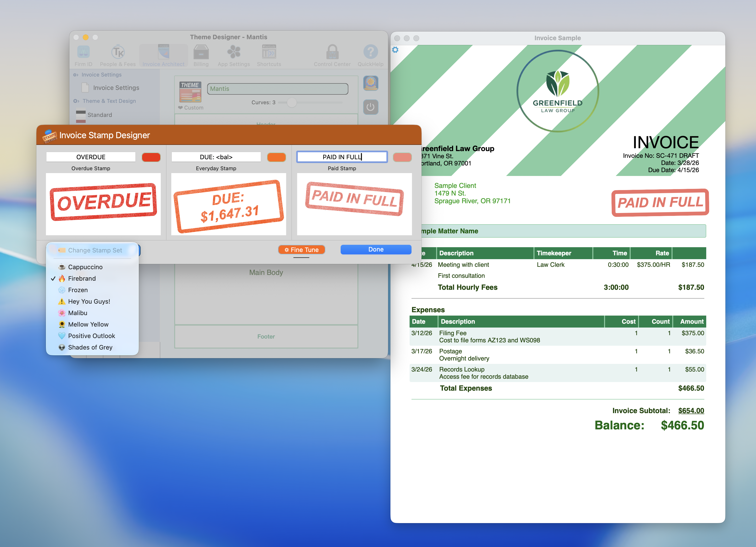Click the Fine Tune button
The width and height of the screenshot is (756, 547).
[301, 250]
